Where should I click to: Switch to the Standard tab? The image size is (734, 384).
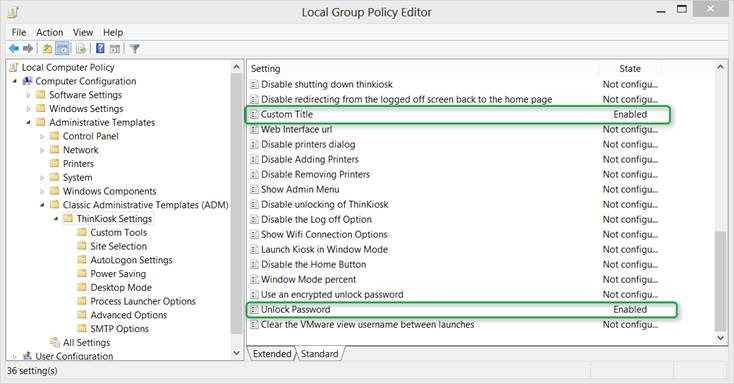click(320, 354)
